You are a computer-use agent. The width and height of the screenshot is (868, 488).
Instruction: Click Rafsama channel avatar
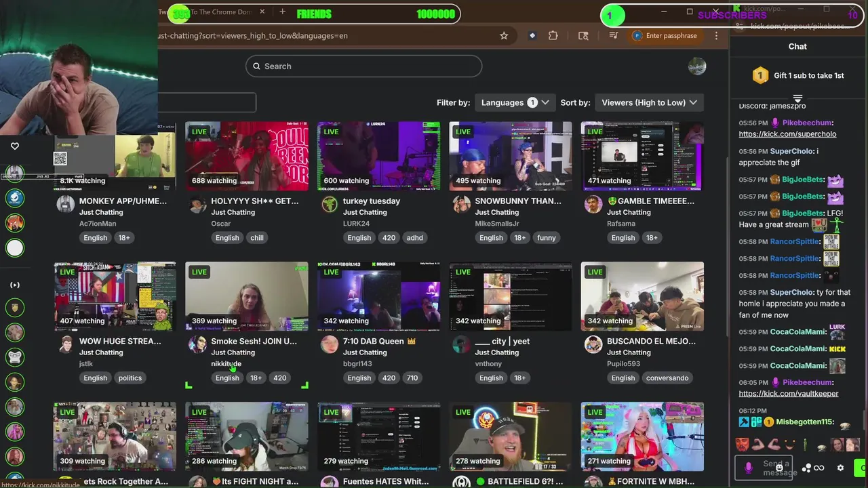coord(593,205)
